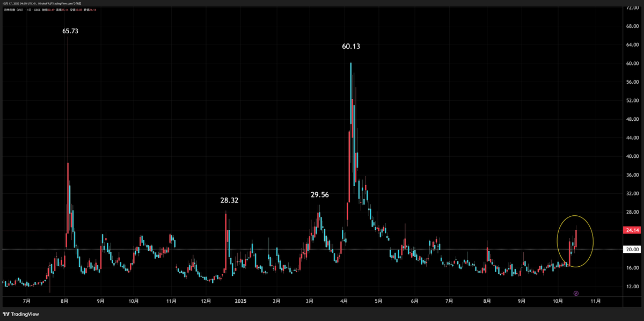Click the 2月 label on the time axis
Screen dimensions: 644x321
coord(277,302)
